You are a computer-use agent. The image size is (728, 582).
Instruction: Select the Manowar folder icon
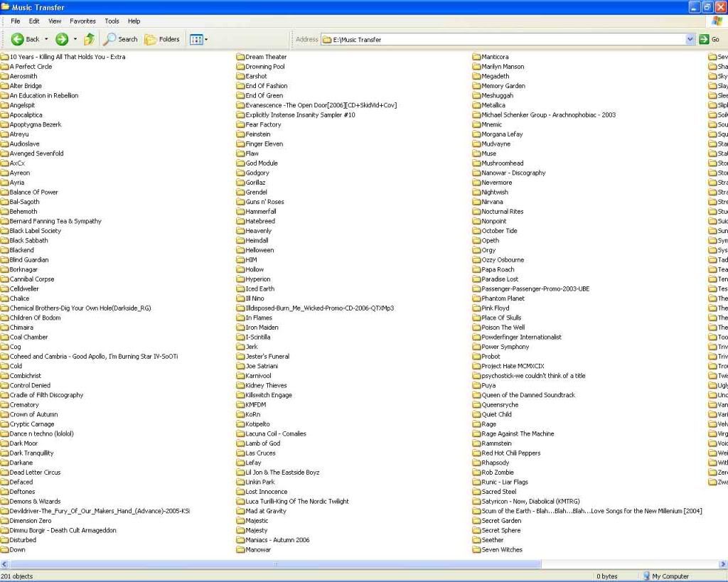point(240,550)
